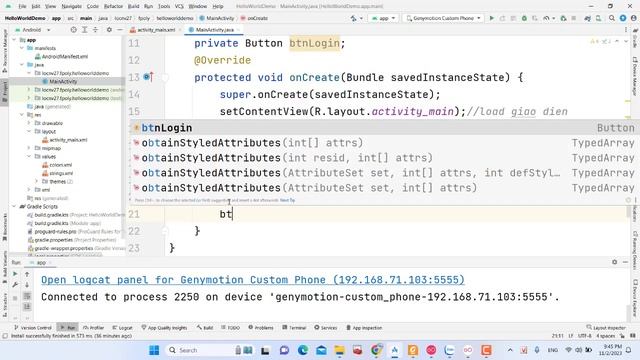Open App Inspection tool window
The height and width of the screenshot is (360, 640).
tap(364, 327)
